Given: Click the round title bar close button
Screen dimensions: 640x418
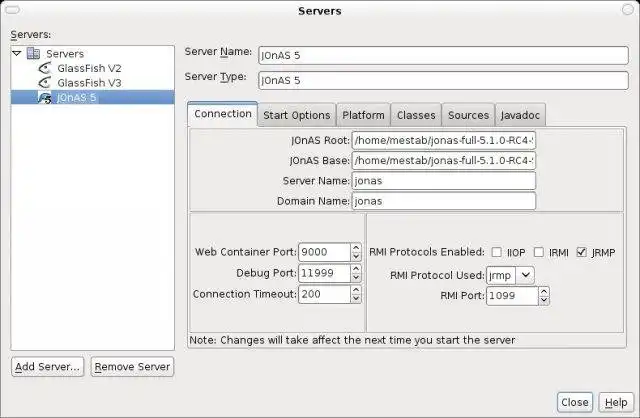Looking at the screenshot, I should [628, 9].
